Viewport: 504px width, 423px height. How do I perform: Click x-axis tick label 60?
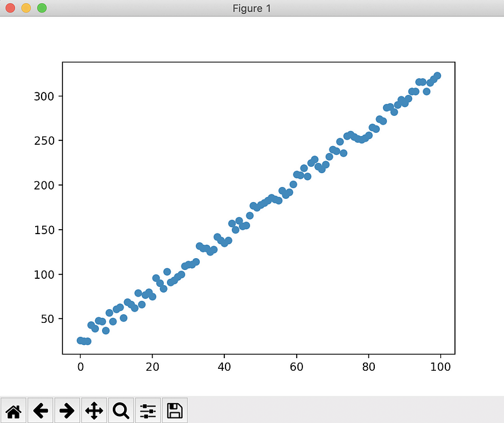(x=296, y=368)
